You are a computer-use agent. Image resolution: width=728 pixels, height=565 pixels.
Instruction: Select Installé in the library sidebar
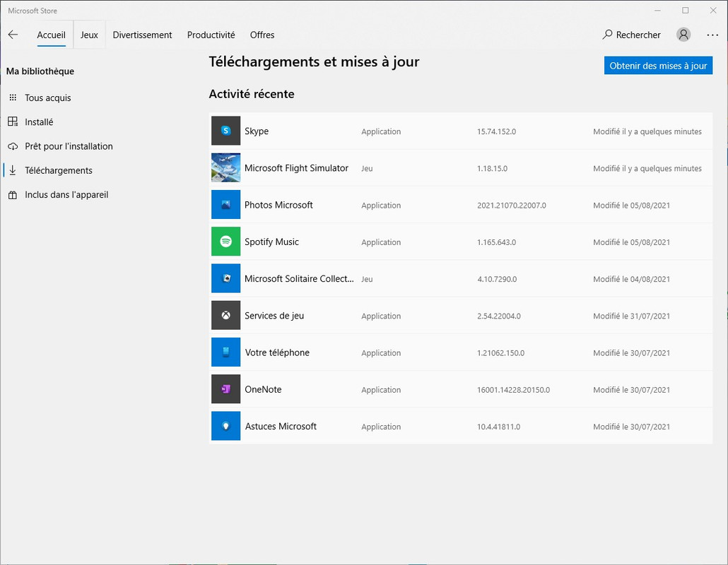point(39,121)
